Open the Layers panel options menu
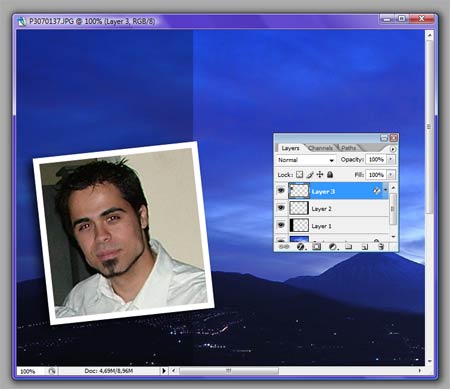This screenshot has width=450, height=389. 393,149
